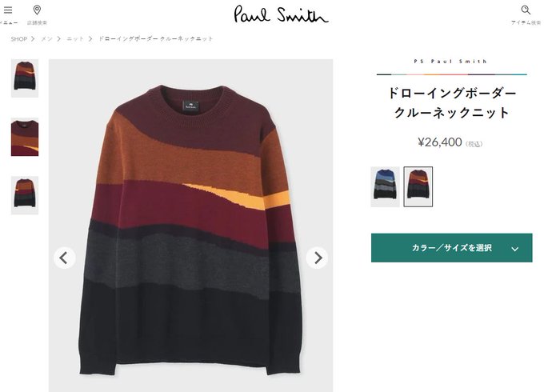The width and height of the screenshot is (544, 392).
Task: Click the PS Paul Smith brand label
Action: click(450, 62)
